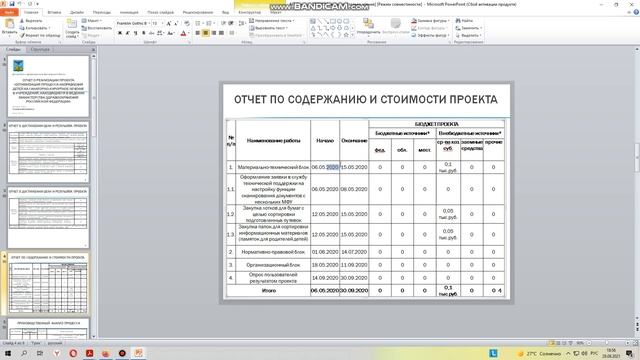Screen dimensions: 640x360
Task: Cut selection with the scissors button
Action: pos(31,20)
